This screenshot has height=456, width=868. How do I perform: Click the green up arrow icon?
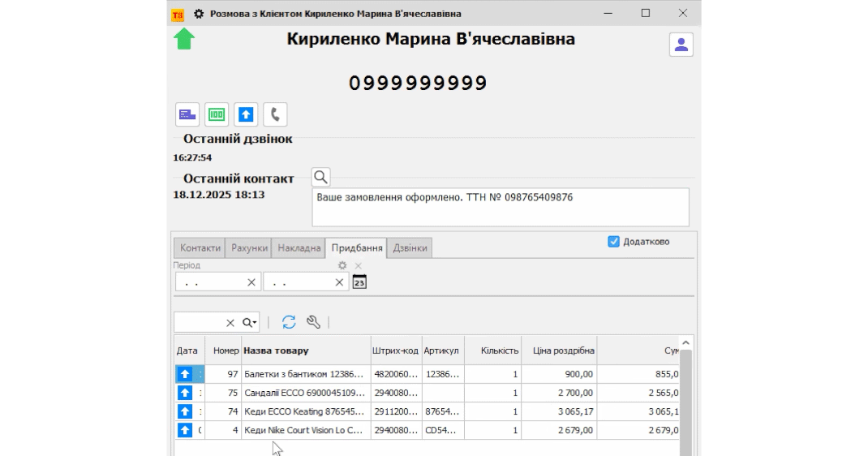click(x=184, y=39)
